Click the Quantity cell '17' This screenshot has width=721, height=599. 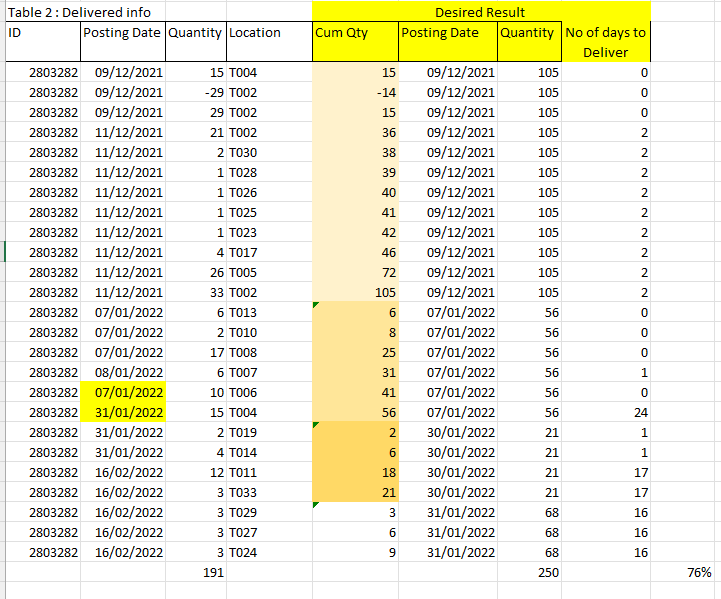pos(196,352)
